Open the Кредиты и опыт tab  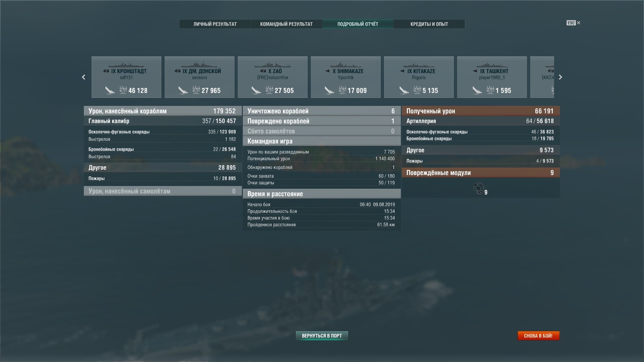tap(429, 24)
